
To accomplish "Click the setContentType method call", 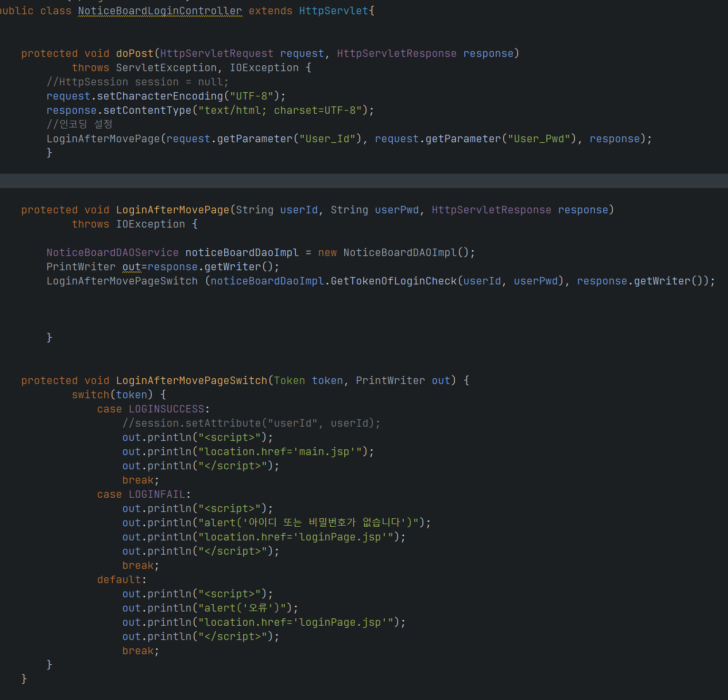I will 147,110.
